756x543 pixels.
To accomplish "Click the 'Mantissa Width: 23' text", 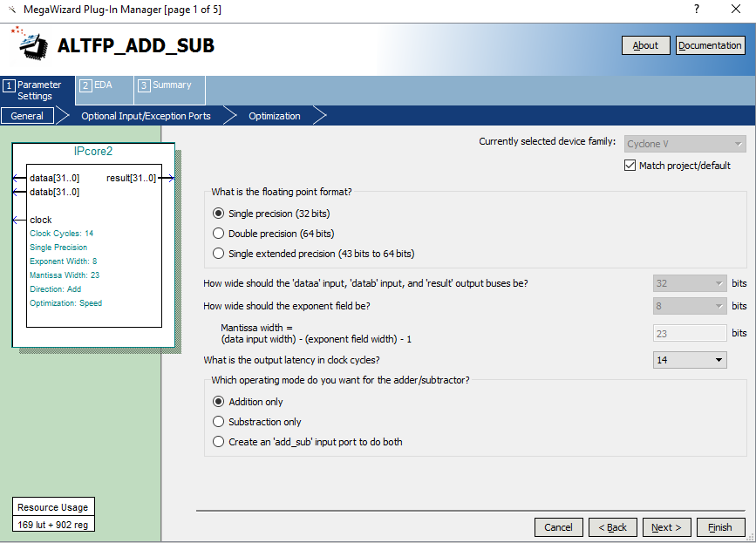I will tap(65, 275).
